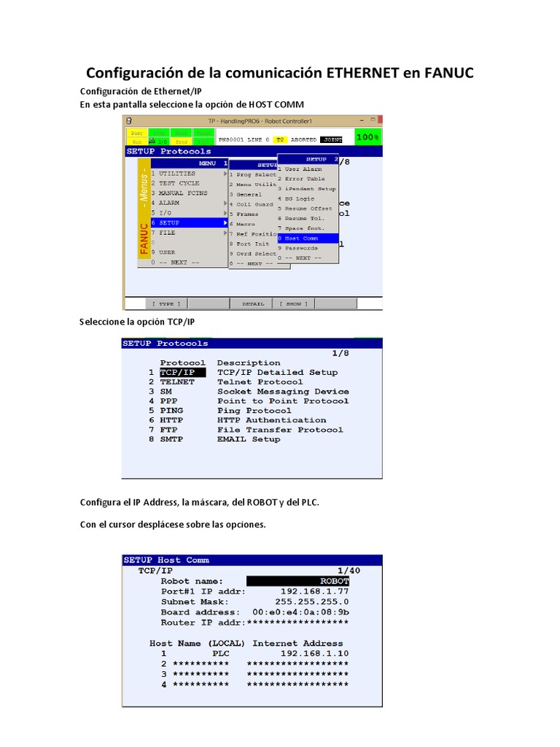Select the TELNET protocol row
Viewport: 560px width, 747px height.
[x=177, y=382]
